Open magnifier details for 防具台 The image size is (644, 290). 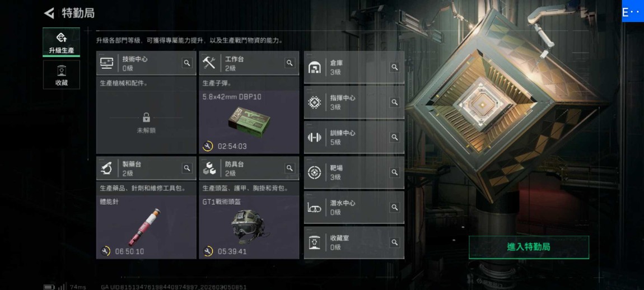pos(290,168)
